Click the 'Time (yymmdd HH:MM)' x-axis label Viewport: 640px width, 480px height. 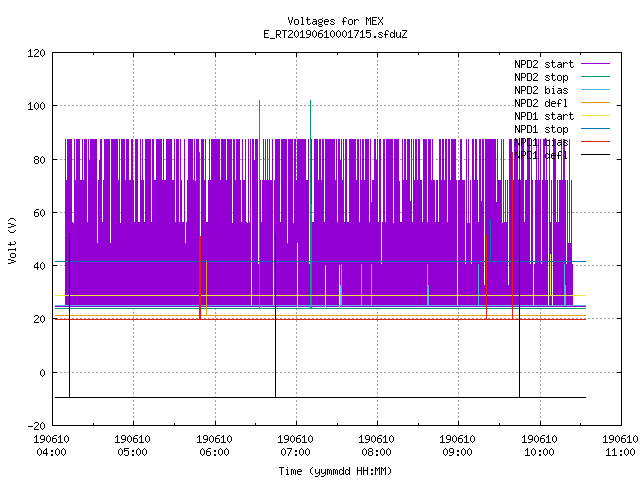tap(335, 471)
